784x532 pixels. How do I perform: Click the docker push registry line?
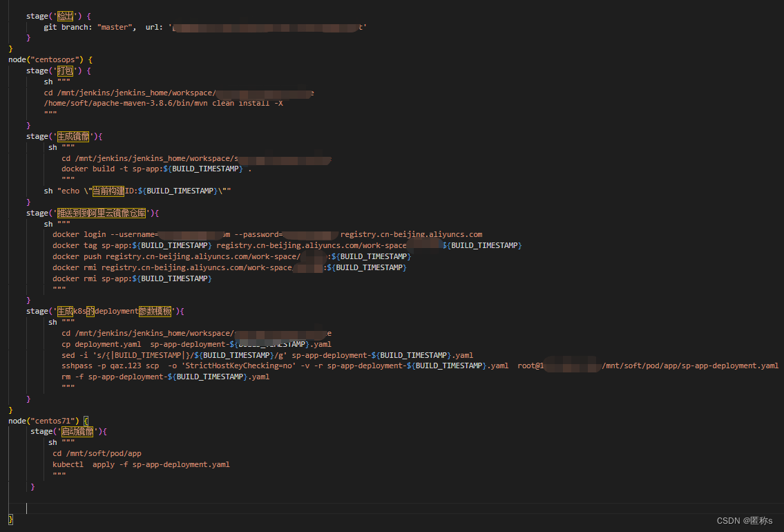(x=231, y=256)
